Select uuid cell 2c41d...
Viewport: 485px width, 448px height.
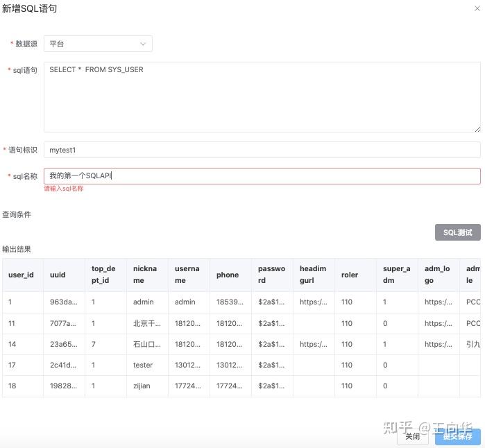point(62,365)
